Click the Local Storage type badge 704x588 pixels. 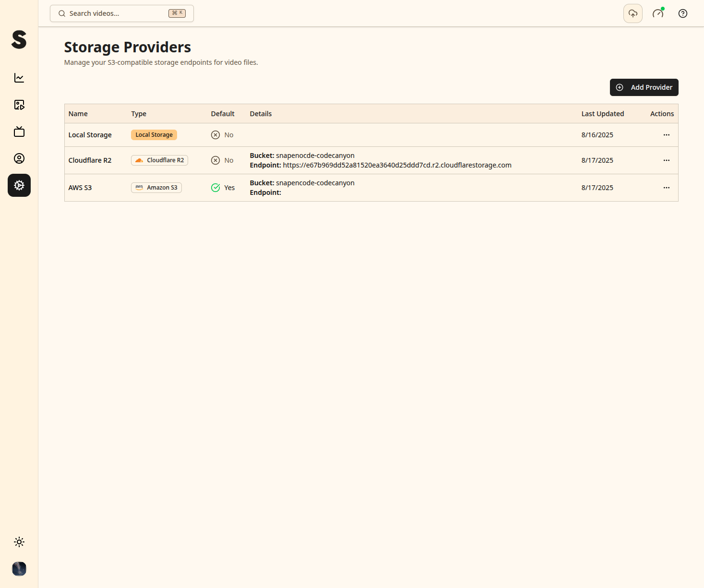154,135
